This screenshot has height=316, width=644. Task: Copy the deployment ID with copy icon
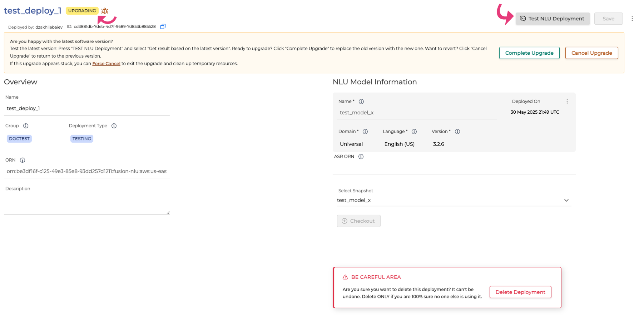click(x=163, y=26)
